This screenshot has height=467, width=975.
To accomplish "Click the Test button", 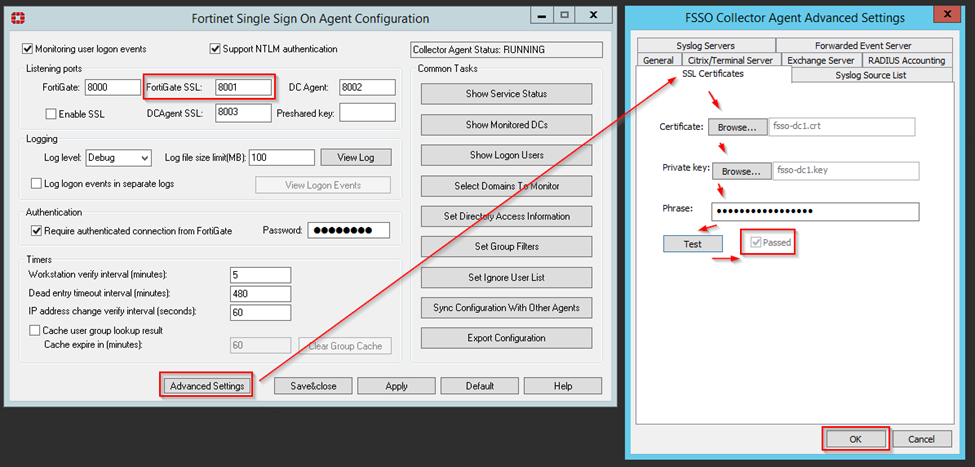I will coord(693,244).
